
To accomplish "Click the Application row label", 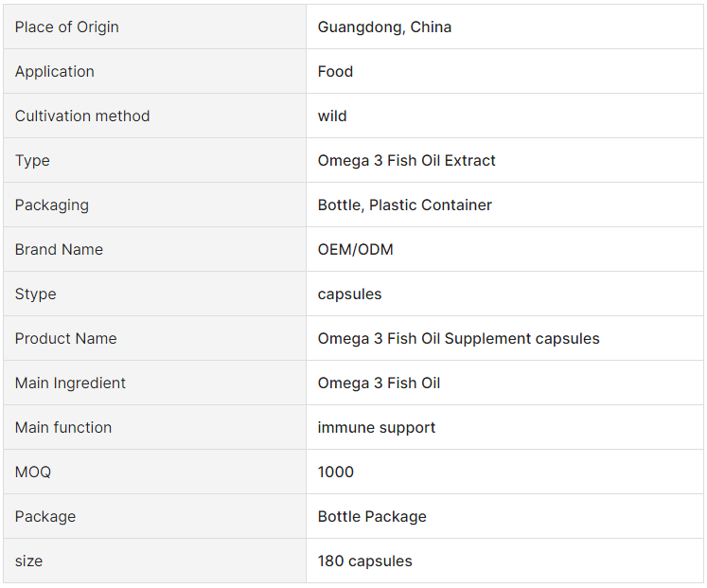I will [x=55, y=72].
